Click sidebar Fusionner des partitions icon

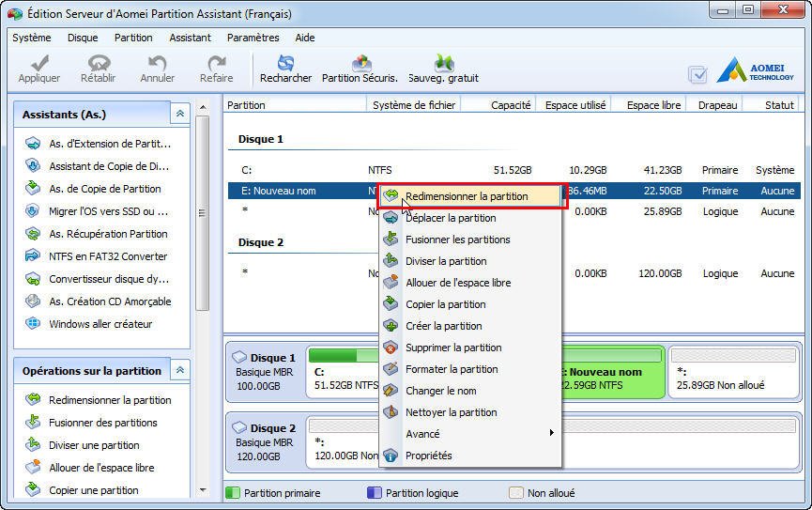click(x=33, y=423)
